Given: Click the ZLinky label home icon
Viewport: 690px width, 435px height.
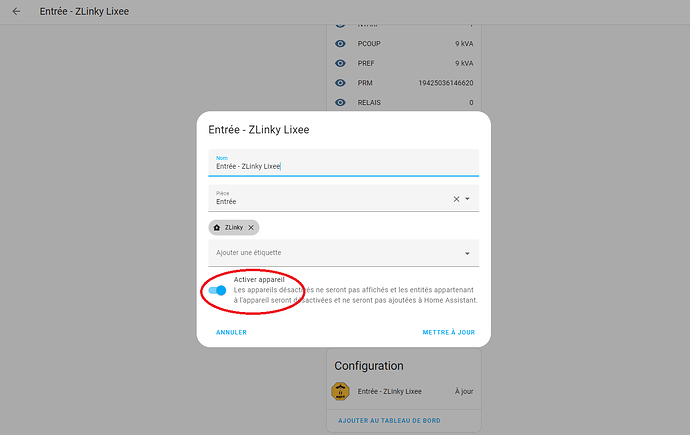Looking at the screenshot, I should [217, 227].
